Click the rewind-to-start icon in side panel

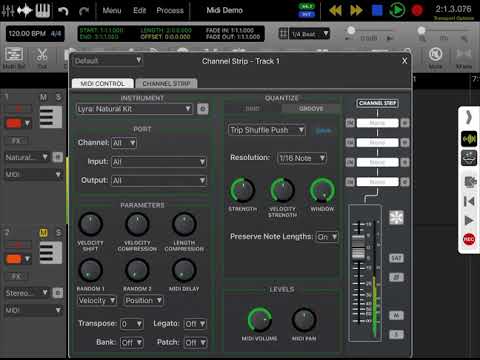coord(469,201)
